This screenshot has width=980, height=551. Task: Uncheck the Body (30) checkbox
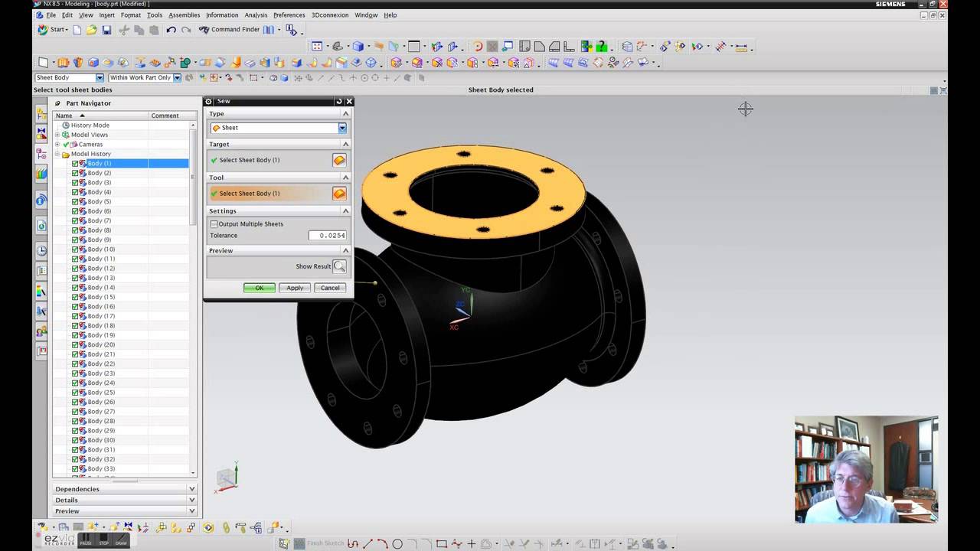click(75, 440)
